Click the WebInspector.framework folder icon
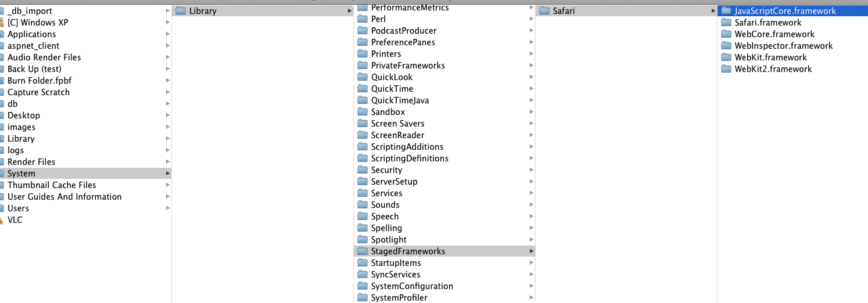Image resolution: width=868 pixels, height=303 pixels. [726, 46]
